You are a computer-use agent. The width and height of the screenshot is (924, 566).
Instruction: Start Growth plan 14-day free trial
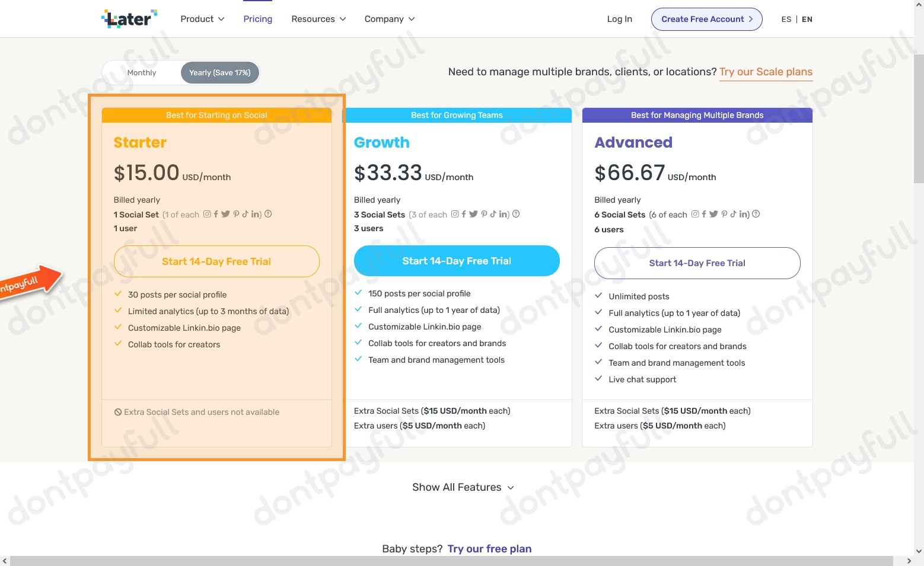click(457, 261)
